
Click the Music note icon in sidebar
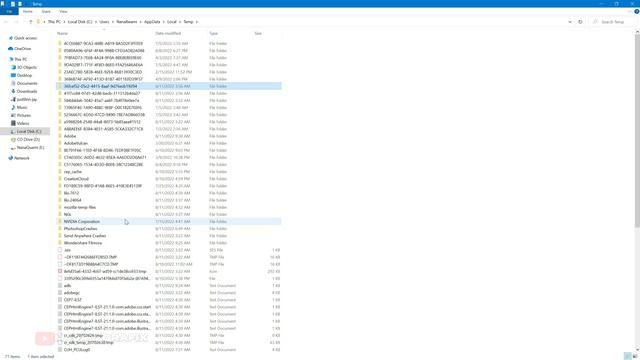pos(13,107)
